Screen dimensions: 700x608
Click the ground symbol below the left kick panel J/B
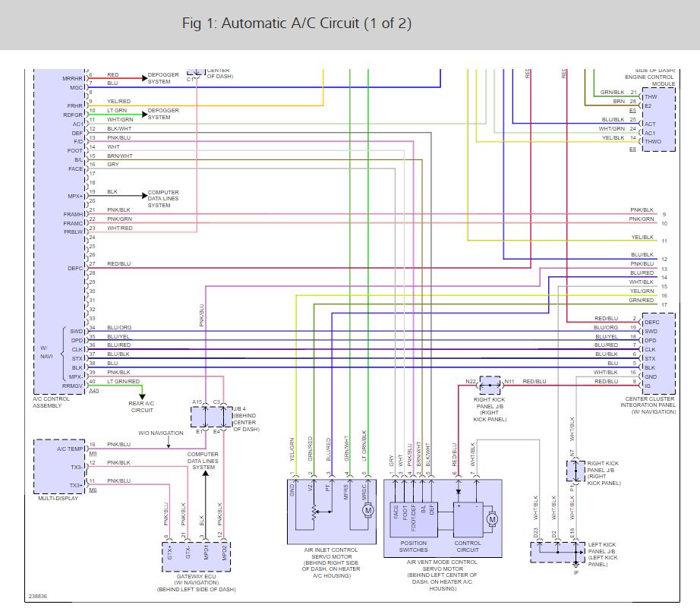click(x=576, y=565)
